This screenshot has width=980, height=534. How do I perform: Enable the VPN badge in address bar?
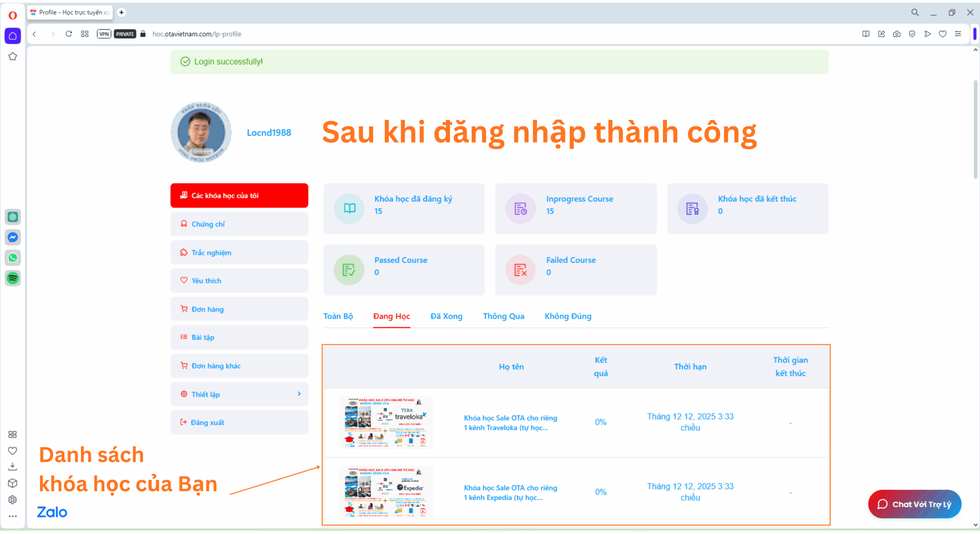pyautogui.click(x=104, y=34)
